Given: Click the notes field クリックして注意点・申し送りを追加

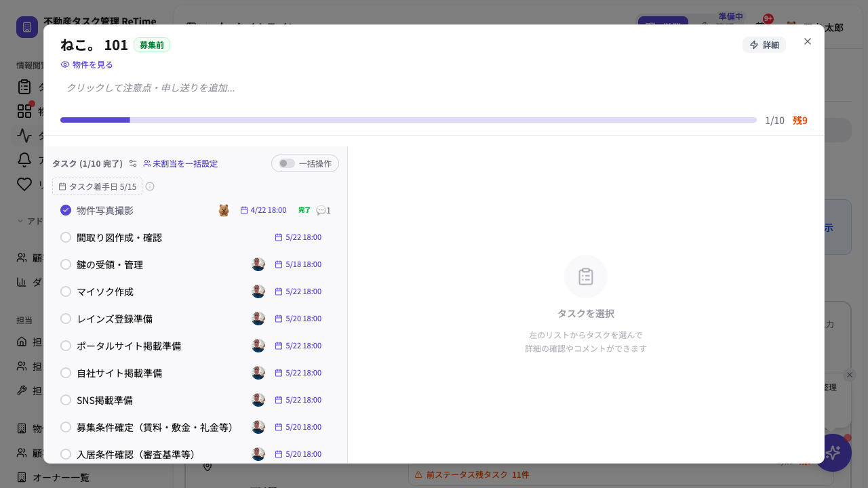Looking at the screenshot, I should click(434, 88).
